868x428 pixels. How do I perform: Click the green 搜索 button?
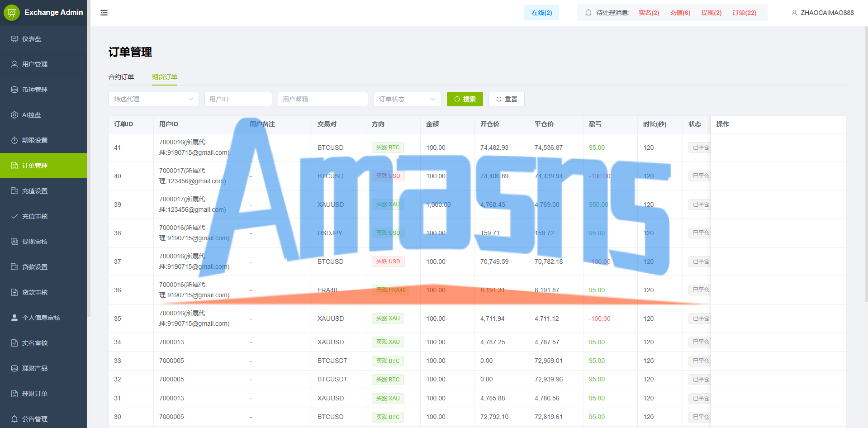tap(465, 99)
